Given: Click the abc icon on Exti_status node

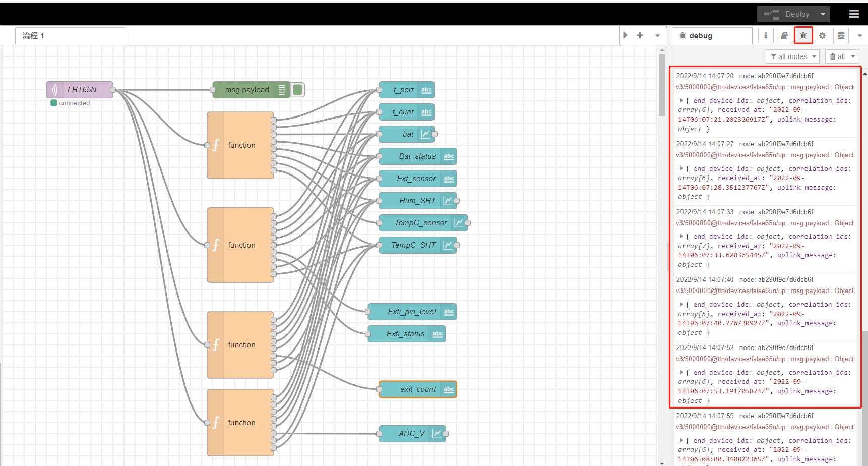Looking at the screenshot, I should click(438, 334).
